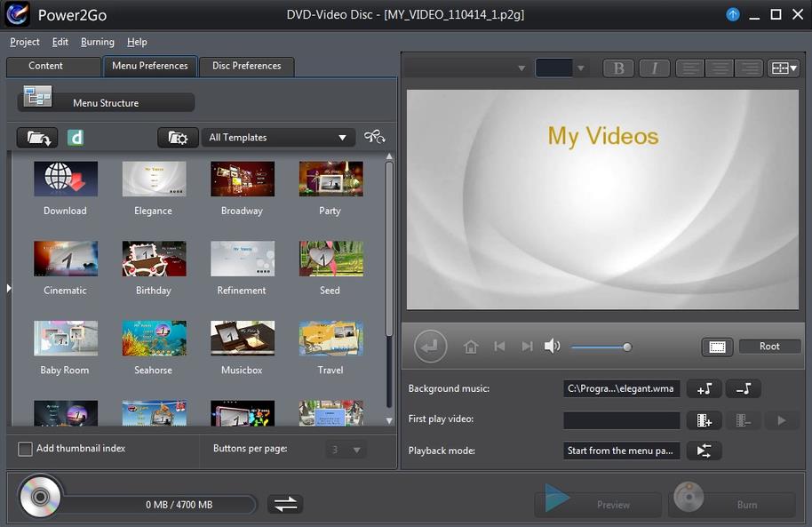
Task: Click the swap disc capacity arrows icon
Action: (x=285, y=504)
